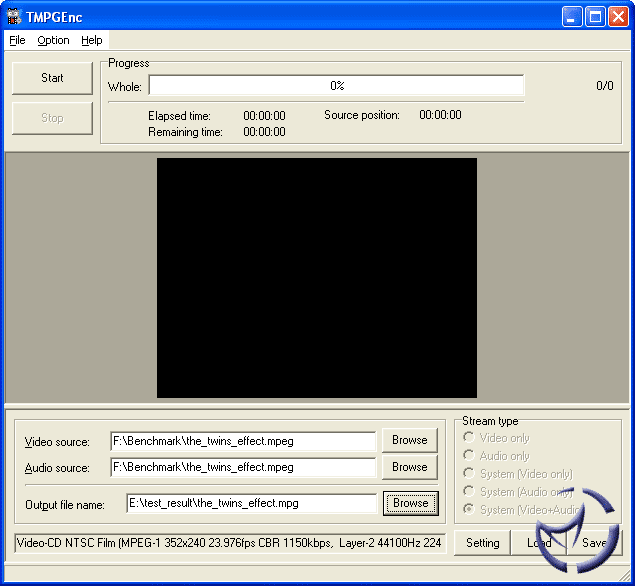
Task: Select the Audio only stream type
Action: pyautogui.click(x=468, y=456)
